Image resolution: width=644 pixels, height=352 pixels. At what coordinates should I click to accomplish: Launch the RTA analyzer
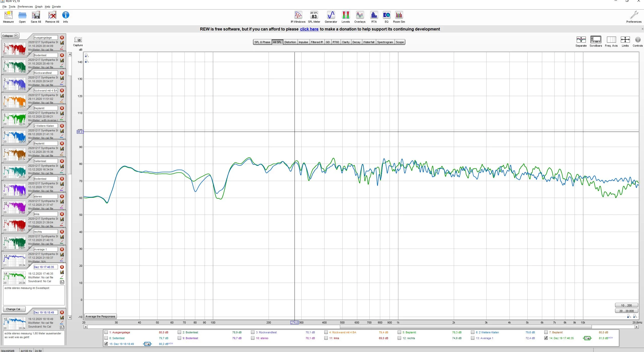click(x=374, y=17)
